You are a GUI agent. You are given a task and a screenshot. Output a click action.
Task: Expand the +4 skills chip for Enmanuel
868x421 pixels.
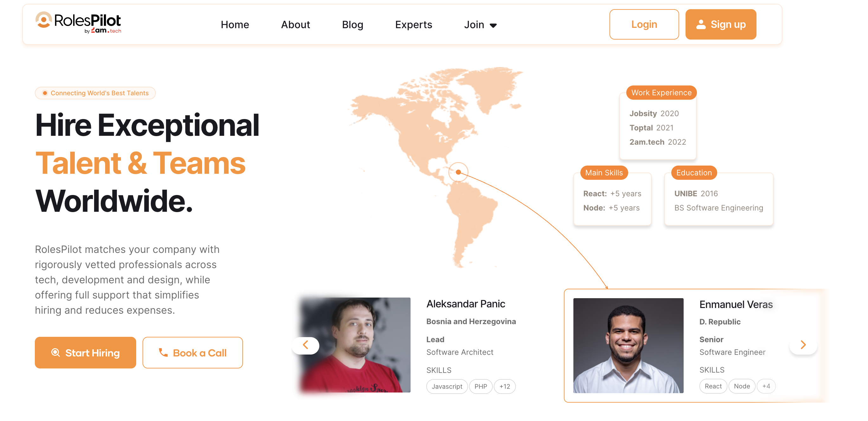(x=766, y=386)
